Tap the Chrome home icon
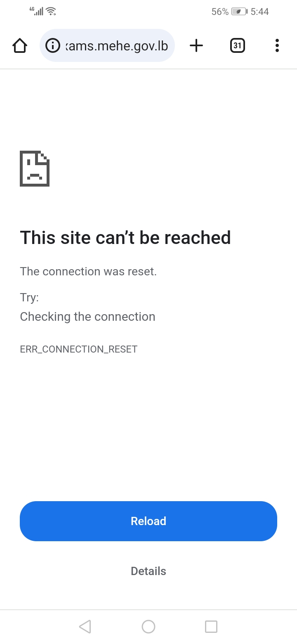 point(20,45)
